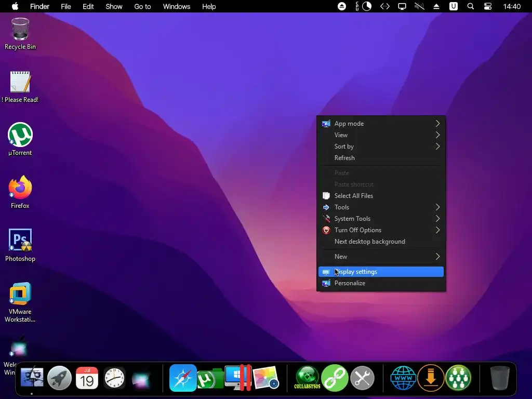Open control center toggles icon in menu bar

pyautogui.click(x=487, y=6)
